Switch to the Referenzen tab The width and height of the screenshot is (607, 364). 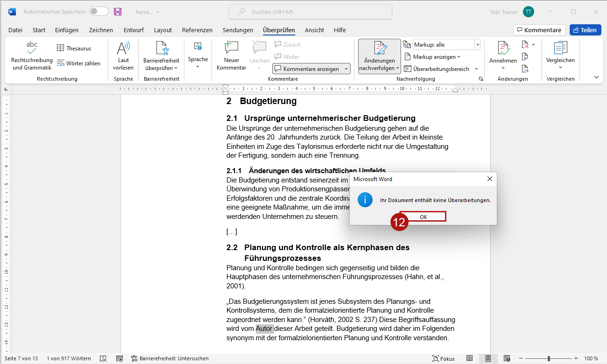pyautogui.click(x=197, y=30)
